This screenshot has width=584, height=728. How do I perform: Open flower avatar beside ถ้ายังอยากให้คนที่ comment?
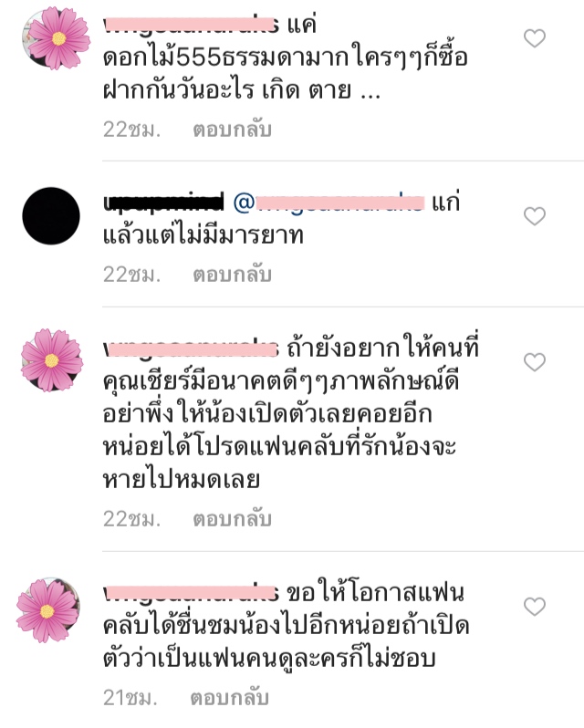[52, 360]
